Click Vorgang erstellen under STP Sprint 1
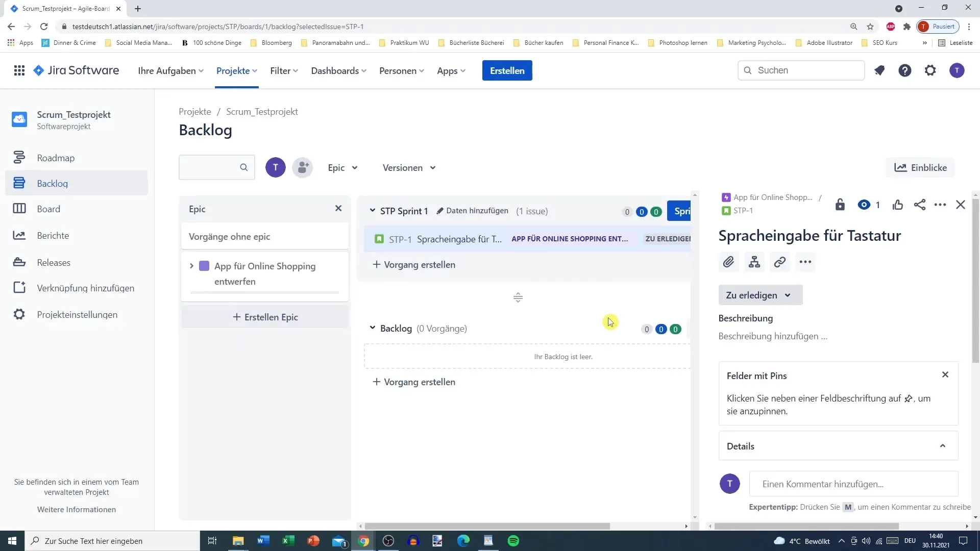980x551 pixels. (414, 265)
